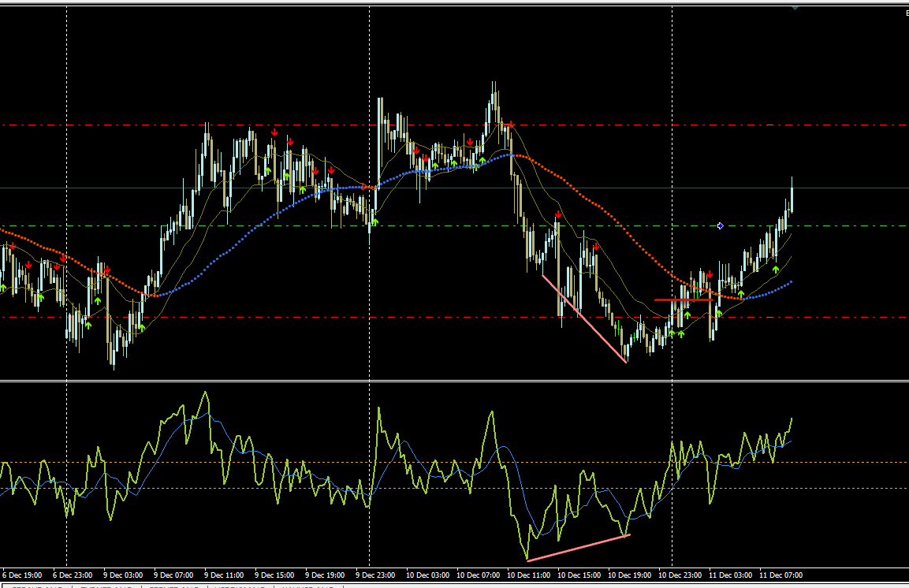The height and width of the screenshot is (588, 909).
Task: Click the '9 Dec 23:00' time label
Action: pyautogui.click(x=375, y=575)
